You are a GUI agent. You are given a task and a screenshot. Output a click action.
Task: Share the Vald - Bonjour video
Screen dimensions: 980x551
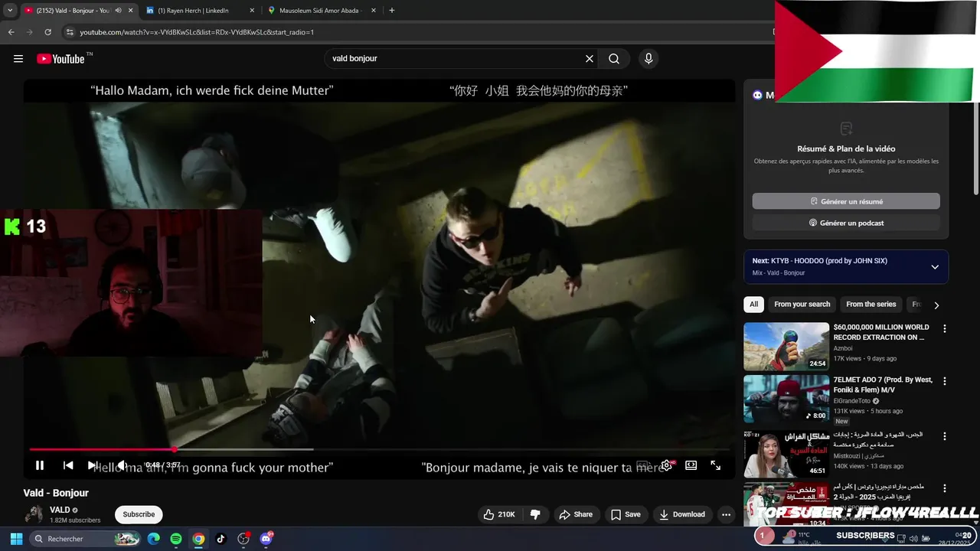click(x=576, y=514)
